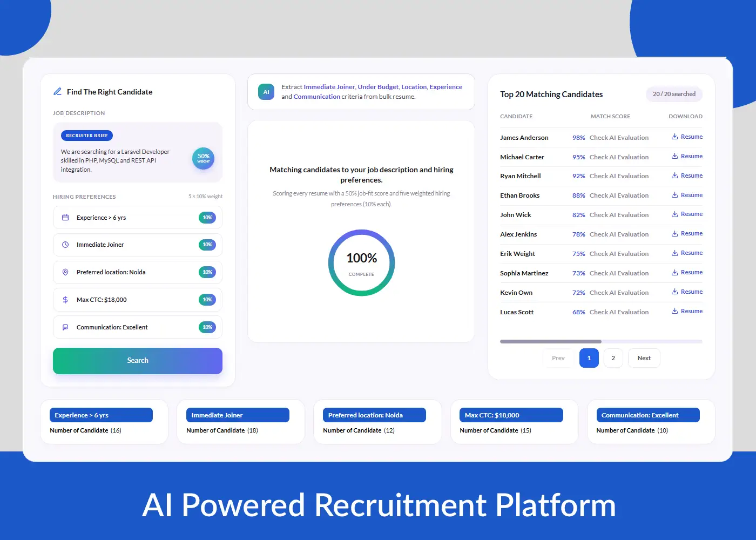Click the Immediate Joiner preference field
756x540 pixels.
pyautogui.click(x=138, y=245)
